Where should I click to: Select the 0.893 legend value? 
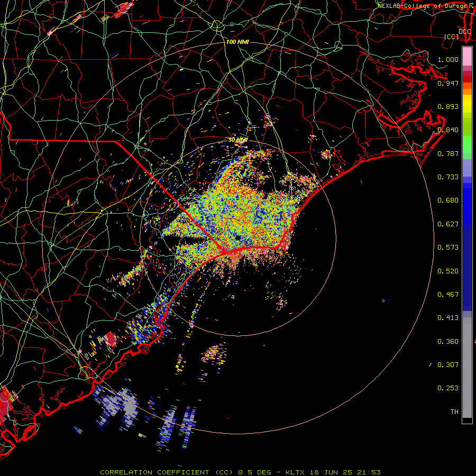click(448, 106)
